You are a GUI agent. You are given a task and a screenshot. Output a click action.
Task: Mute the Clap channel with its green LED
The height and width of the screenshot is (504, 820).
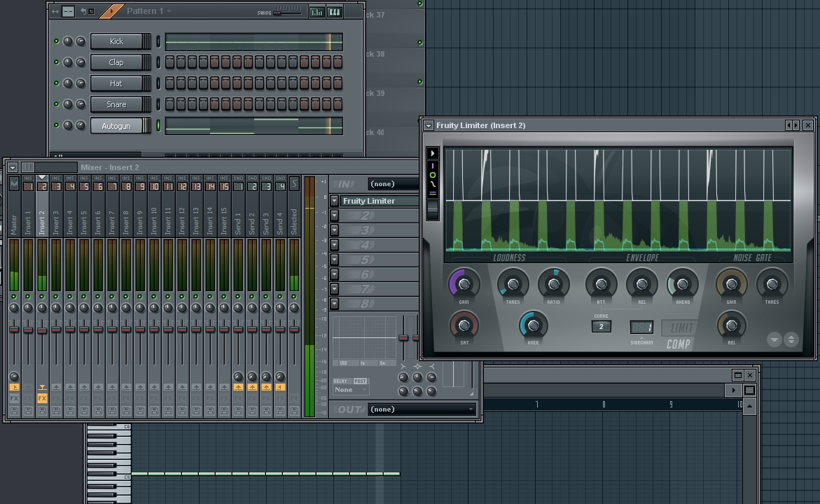(56, 62)
